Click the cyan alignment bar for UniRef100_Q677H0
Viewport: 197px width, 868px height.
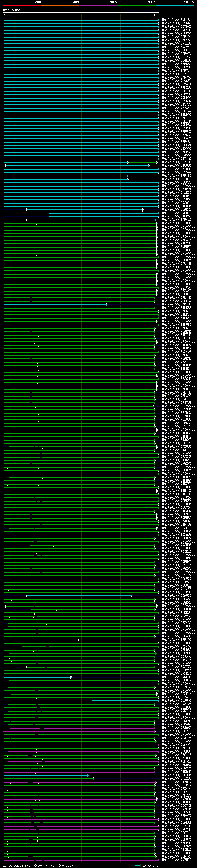66,162
